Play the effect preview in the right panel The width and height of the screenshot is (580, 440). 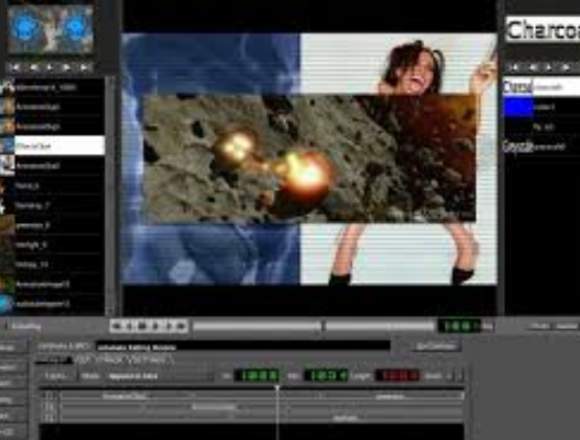[x=549, y=67]
